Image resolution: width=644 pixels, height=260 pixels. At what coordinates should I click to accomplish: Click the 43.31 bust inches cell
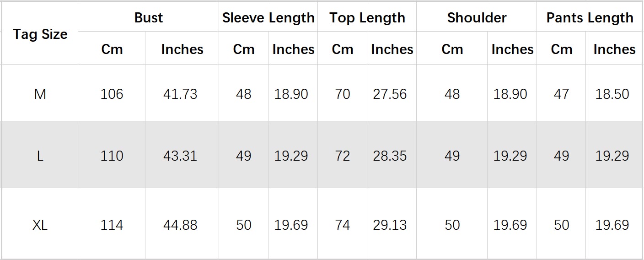180,156
